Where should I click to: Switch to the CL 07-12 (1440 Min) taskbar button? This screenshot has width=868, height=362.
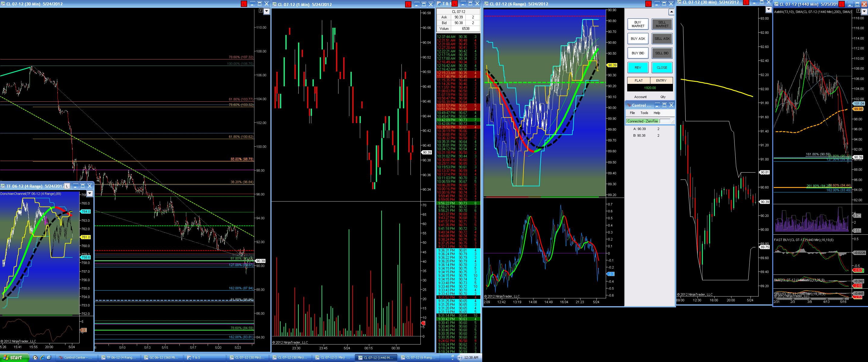[376, 357]
